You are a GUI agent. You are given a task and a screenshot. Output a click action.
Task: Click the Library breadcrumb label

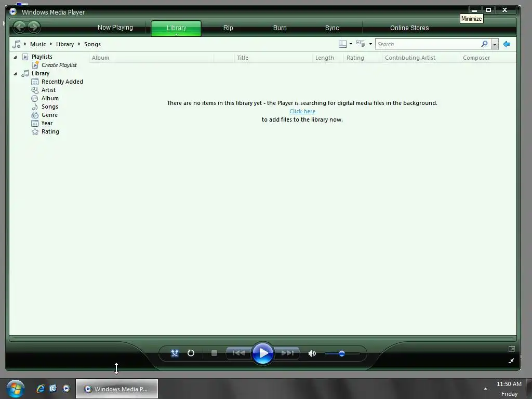pyautogui.click(x=65, y=44)
